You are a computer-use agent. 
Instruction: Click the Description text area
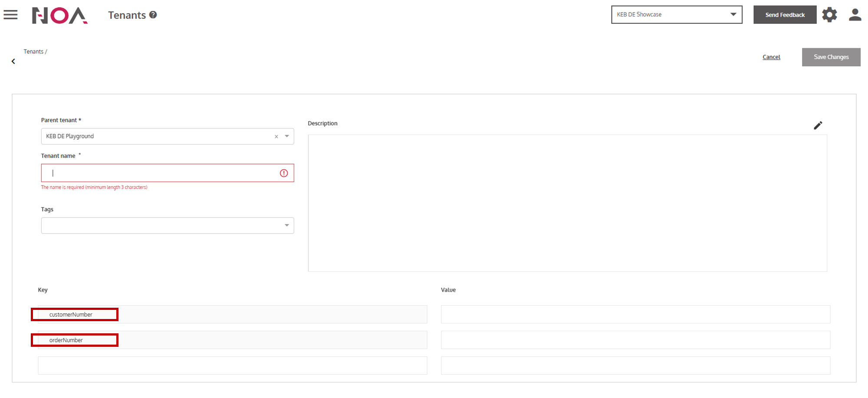[x=567, y=203]
